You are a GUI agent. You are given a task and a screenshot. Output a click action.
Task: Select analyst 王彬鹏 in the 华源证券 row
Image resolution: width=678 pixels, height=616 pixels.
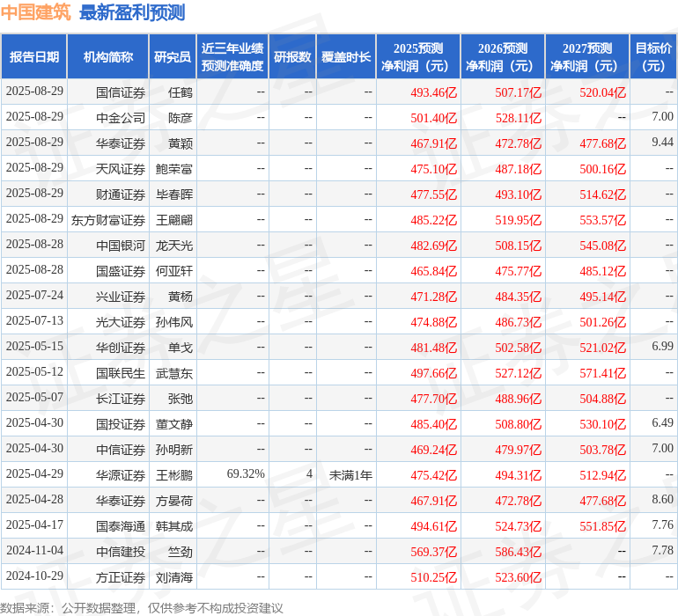coord(173,475)
